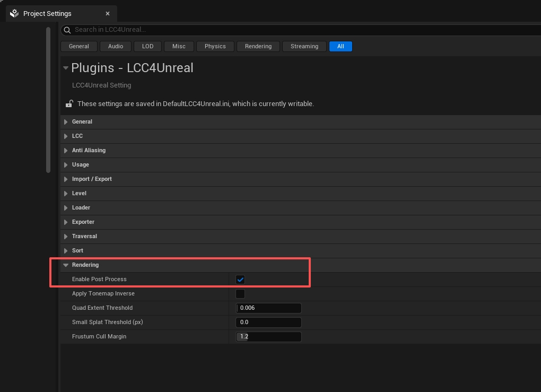Expand the Loader section
This screenshot has width=541, height=392.
(66, 208)
